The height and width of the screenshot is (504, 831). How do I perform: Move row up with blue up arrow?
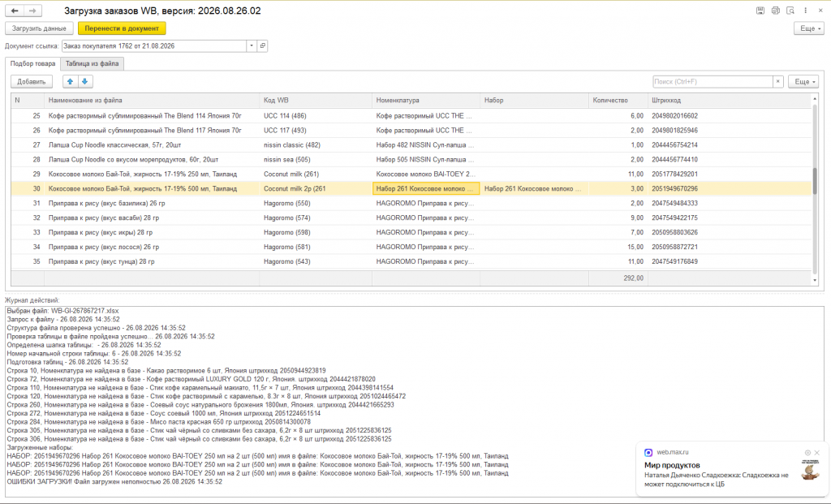(70, 82)
